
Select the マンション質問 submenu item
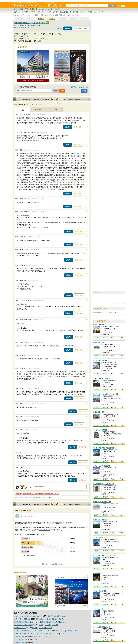[47, 12]
